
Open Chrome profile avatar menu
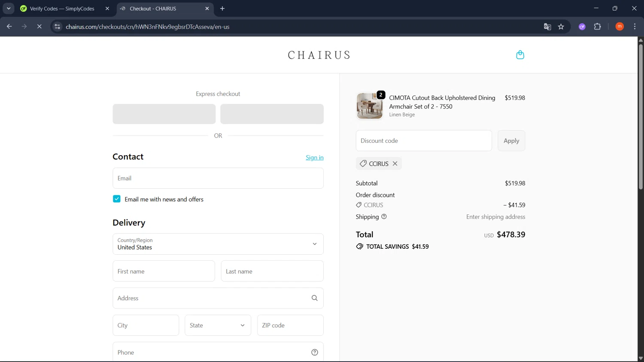(x=620, y=27)
